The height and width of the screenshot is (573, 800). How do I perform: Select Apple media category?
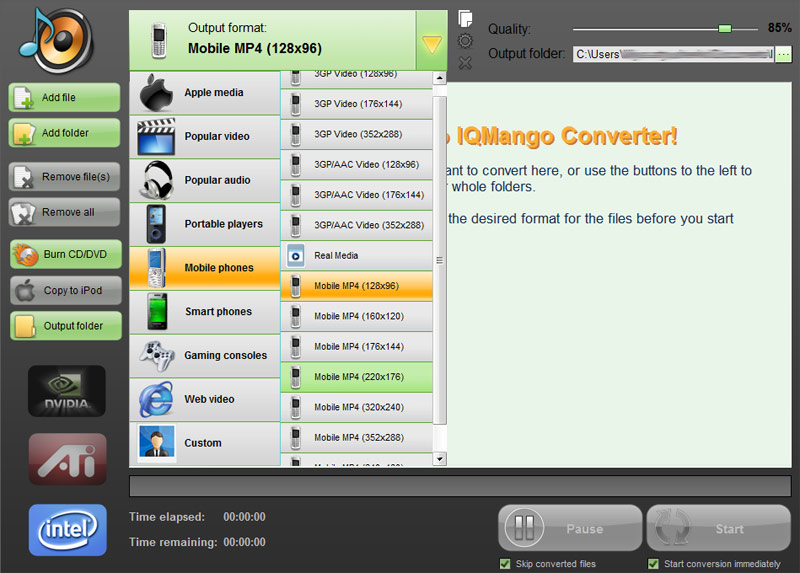click(205, 93)
